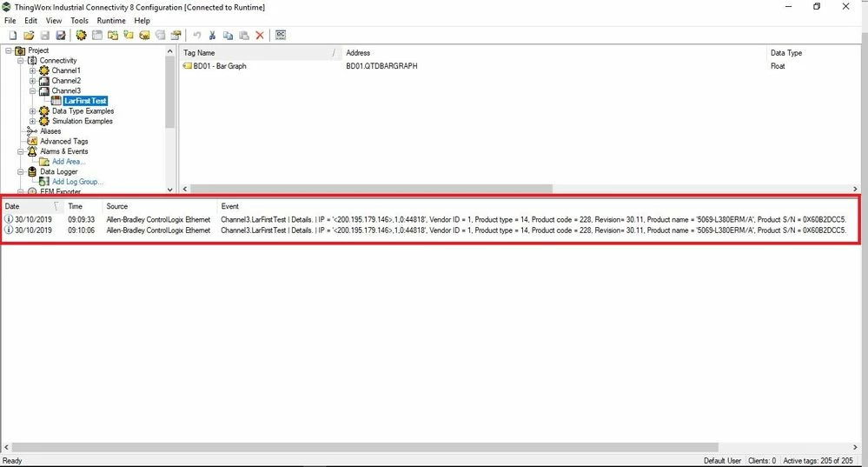
Task: Click the Add Area... link
Action: (x=69, y=162)
